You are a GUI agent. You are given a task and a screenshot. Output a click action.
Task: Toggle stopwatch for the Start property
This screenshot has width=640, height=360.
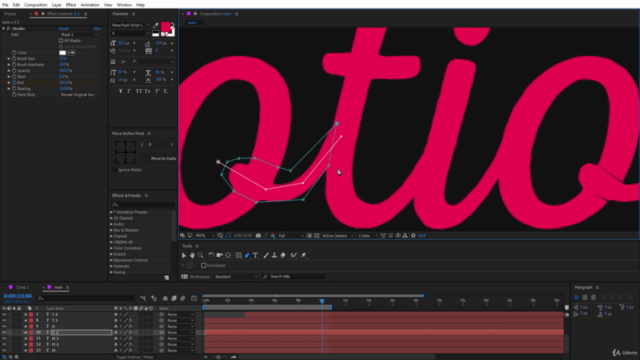coord(14,77)
